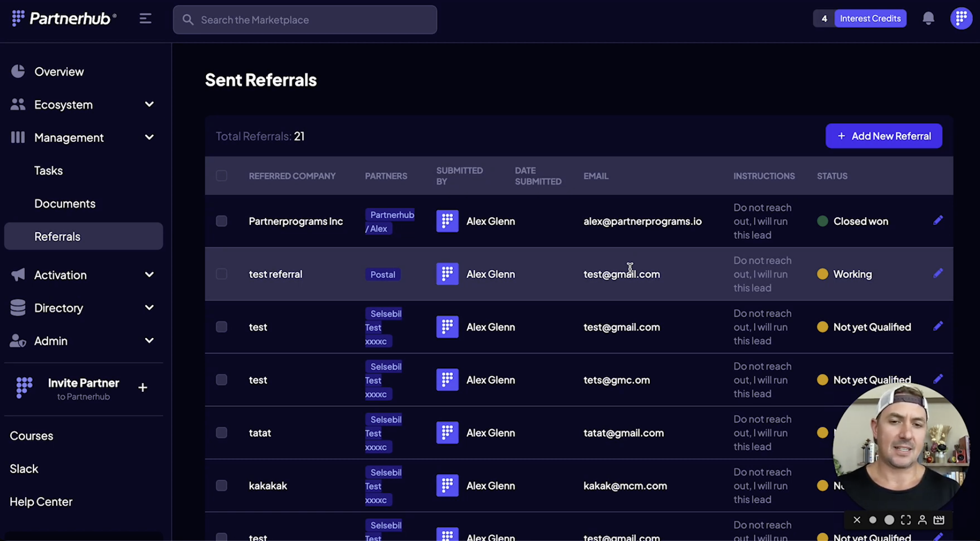Click the Referred Company column header

point(292,176)
